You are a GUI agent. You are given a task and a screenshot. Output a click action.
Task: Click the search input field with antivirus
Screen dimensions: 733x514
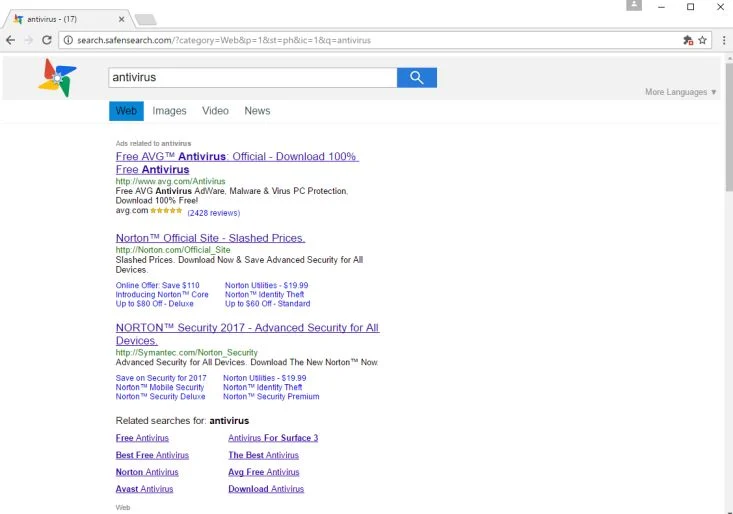252,78
